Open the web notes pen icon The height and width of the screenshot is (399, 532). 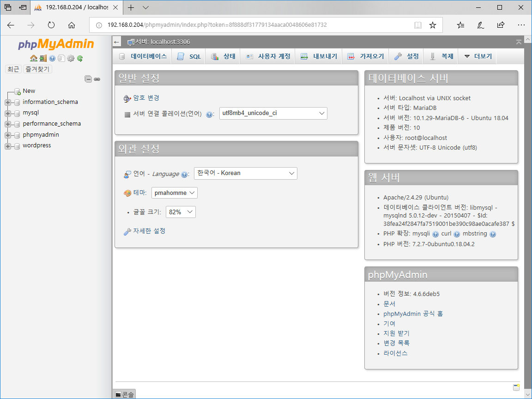[x=480, y=25]
